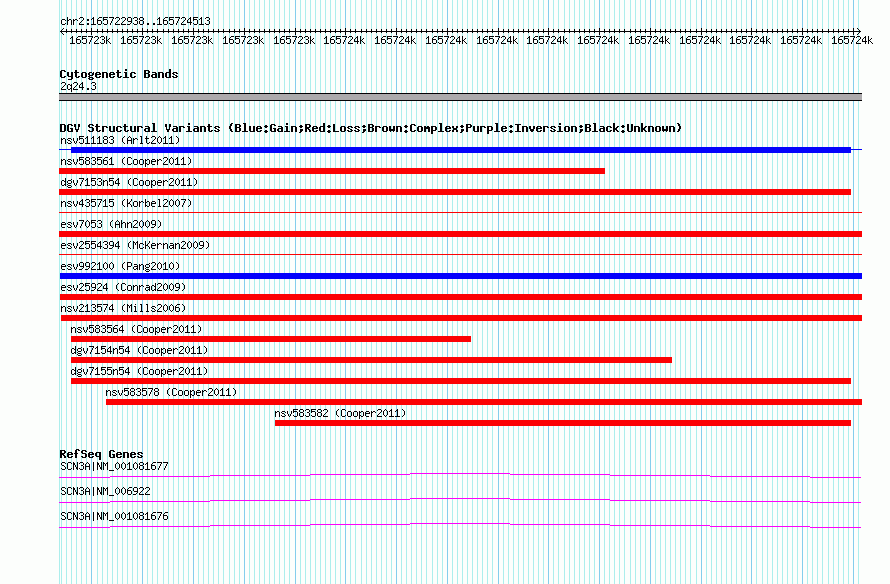Open transcript SCN3A|NM_001081677
Screen dimensions: 890x584
pos(114,467)
